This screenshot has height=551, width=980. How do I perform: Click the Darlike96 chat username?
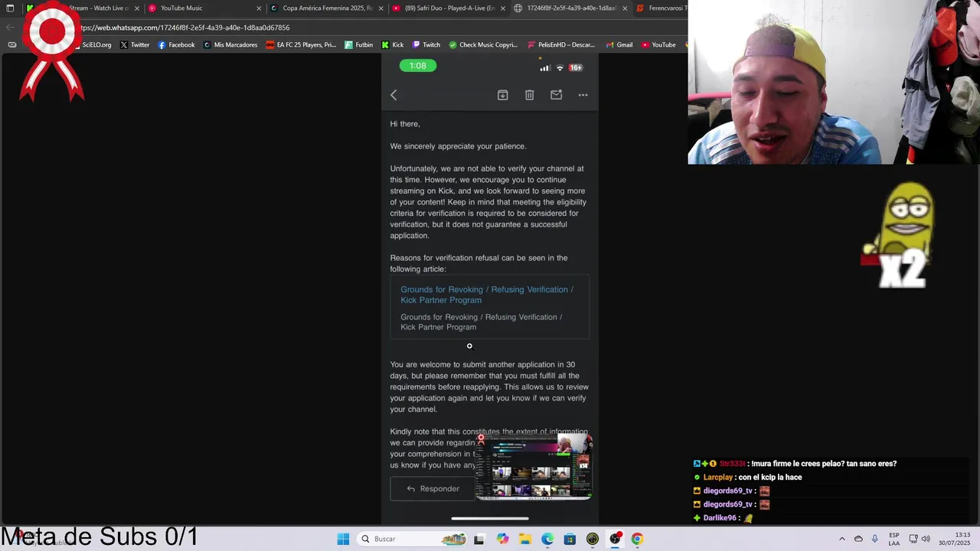tap(720, 518)
